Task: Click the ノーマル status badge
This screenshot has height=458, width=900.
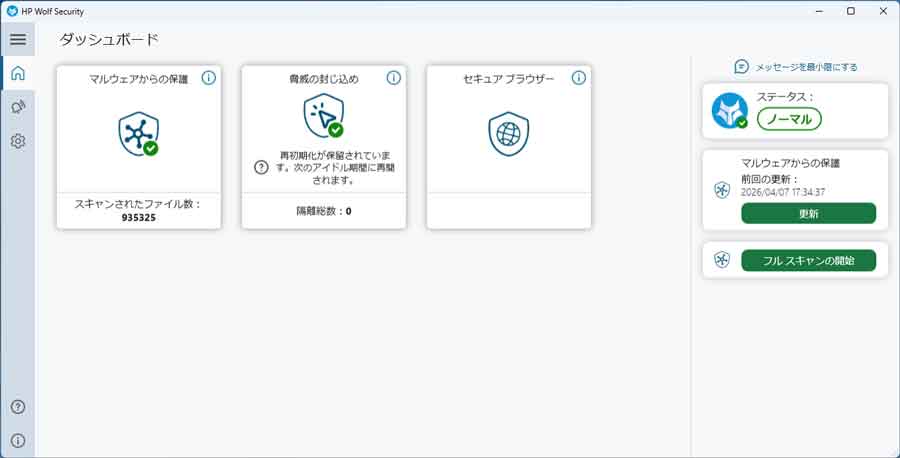Action: [789, 119]
